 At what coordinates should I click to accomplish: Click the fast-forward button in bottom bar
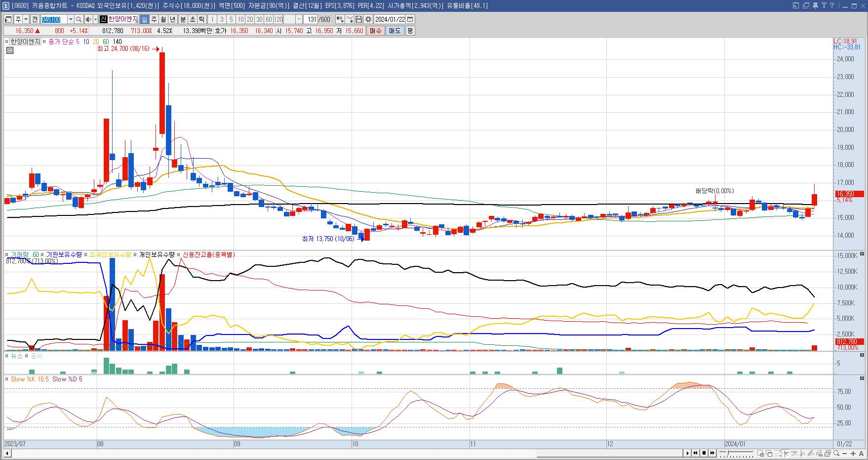click(x=712, y=453)
